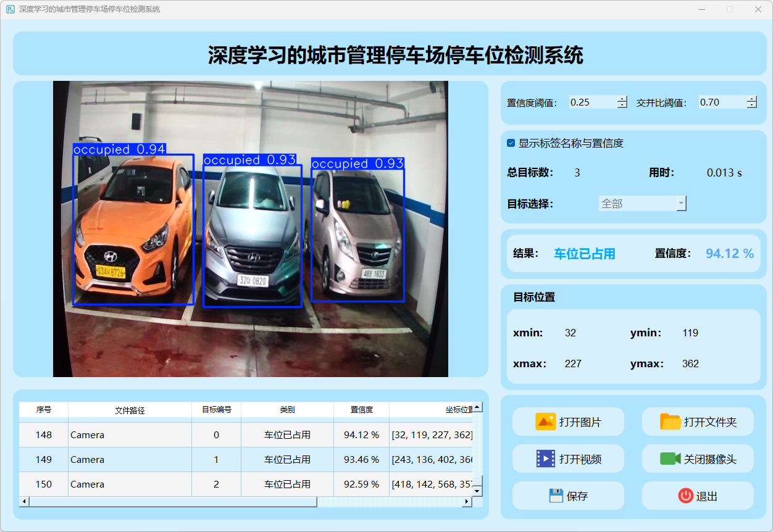Toggle the show label and confidence checkbox

tap(511, 143)
